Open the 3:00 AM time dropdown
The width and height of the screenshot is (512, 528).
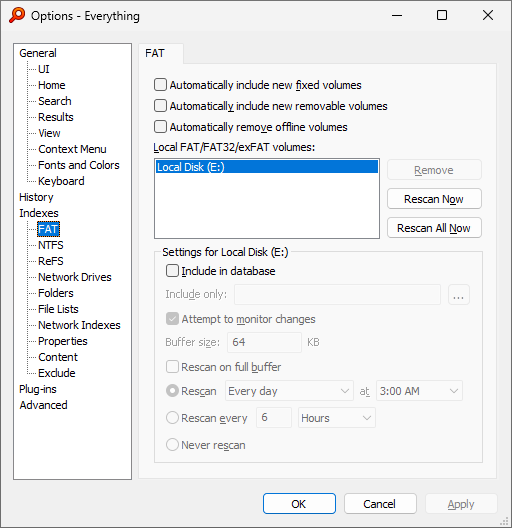[419, 391]
